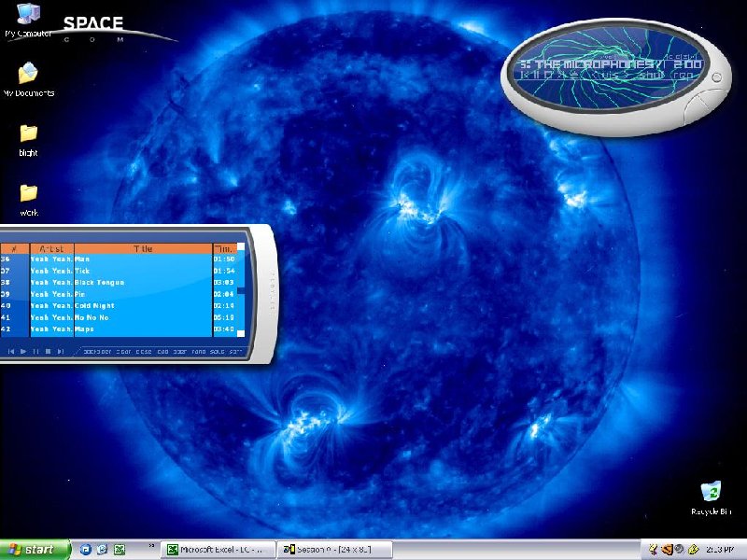
Task: Click time 03:03 for Black Tongue
Action: (223, 283)
